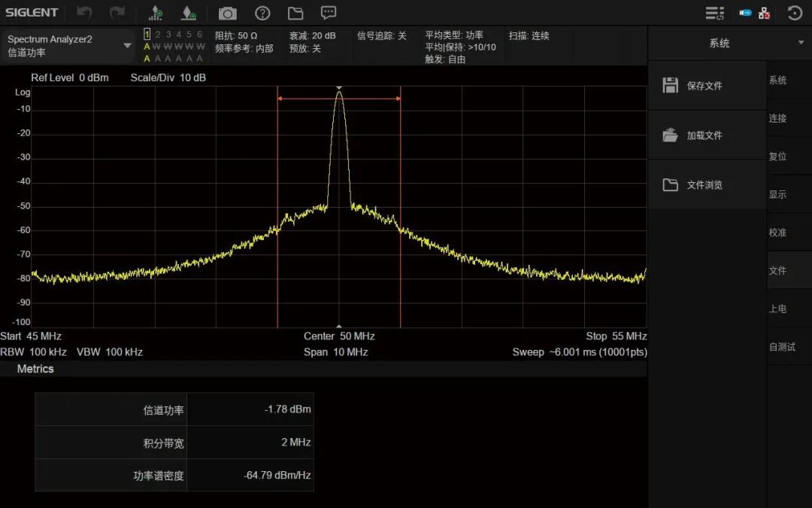Click Scale/Div 10 dB value
The image size is (812, 508).
[x=168, y=78]
